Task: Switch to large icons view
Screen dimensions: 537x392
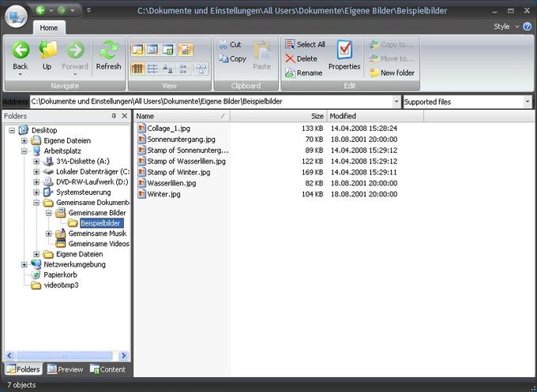Action: [x=167, y=69]
